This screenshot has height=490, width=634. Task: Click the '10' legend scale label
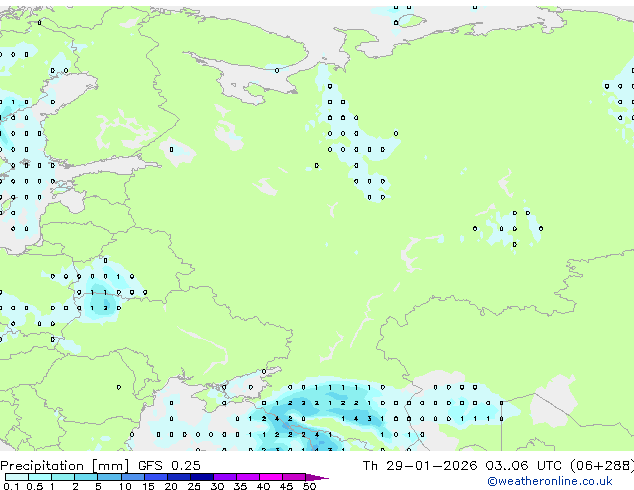coord(125,486)
